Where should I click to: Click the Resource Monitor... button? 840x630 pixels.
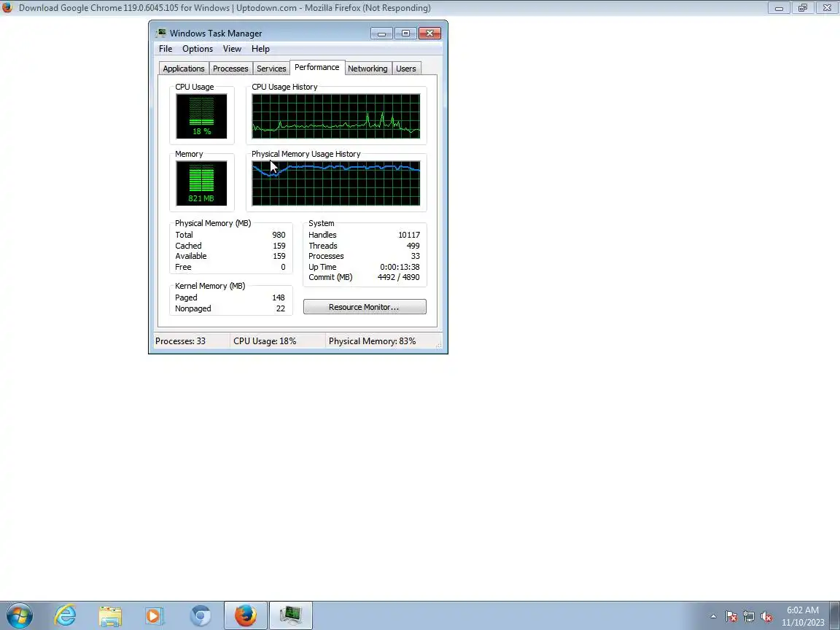(365, 307)
